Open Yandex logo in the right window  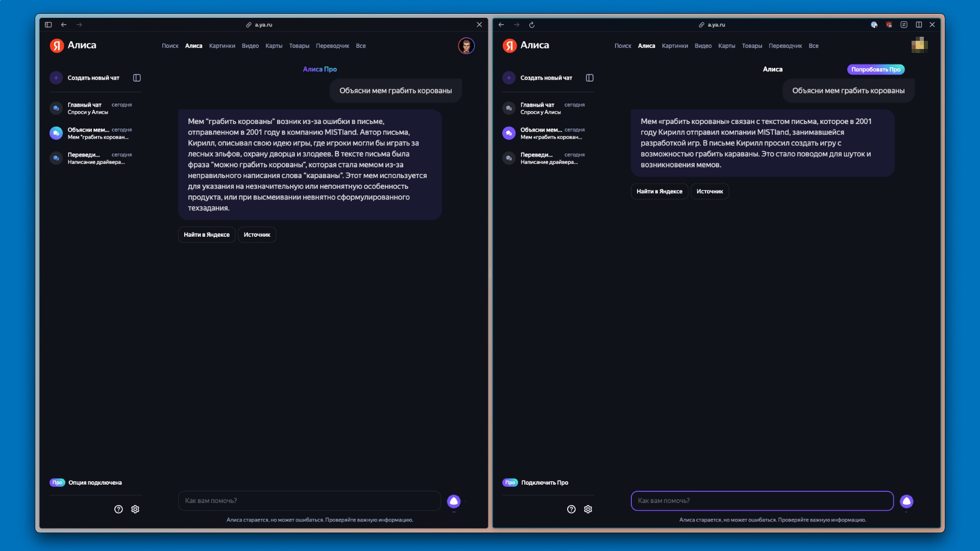(x=509, y=45)
